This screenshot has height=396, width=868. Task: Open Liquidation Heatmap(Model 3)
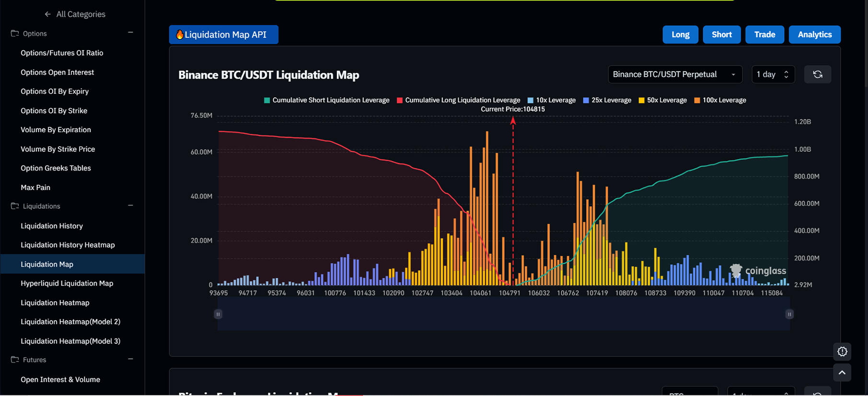(x=70, y=341)
